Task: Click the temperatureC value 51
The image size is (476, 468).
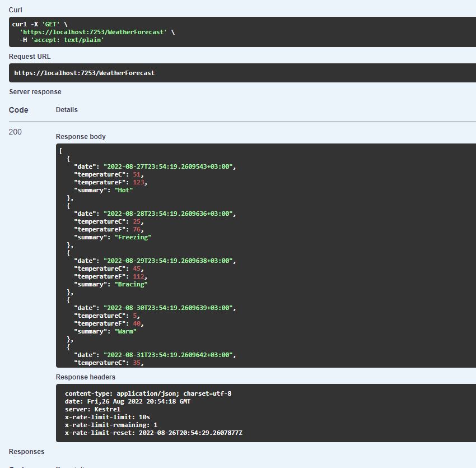Action: (x=137, y=174)
